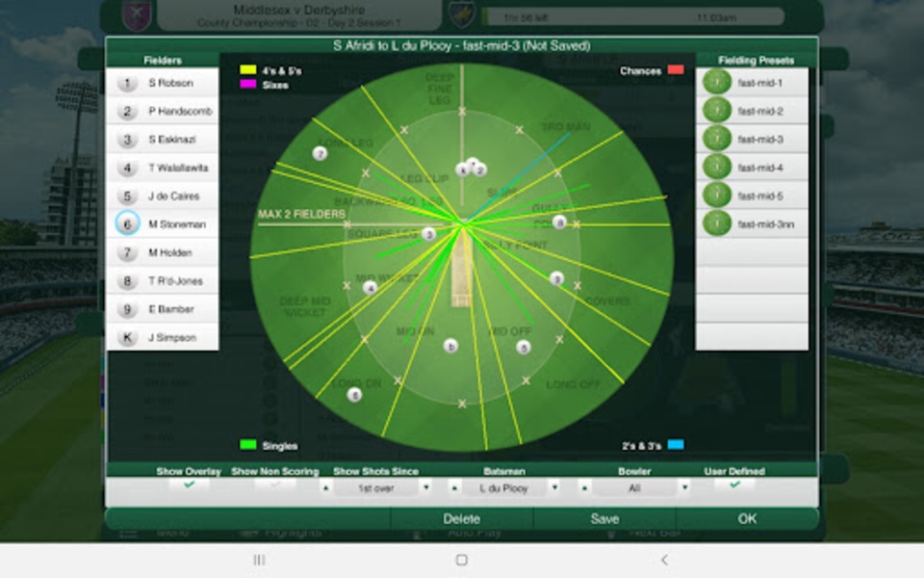Click the Batsman down arrow
This screenshot has height=578, width=924.
coord(554,487)
